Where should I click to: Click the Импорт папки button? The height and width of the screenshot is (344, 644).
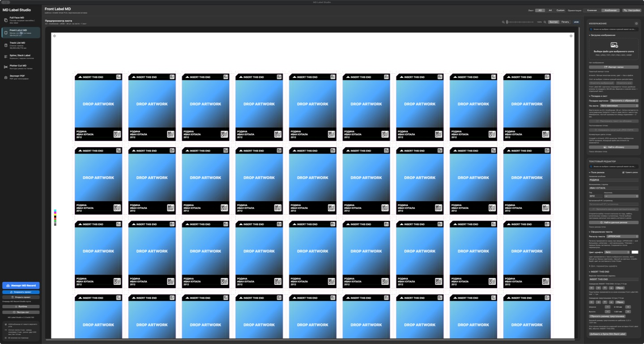(614, 67)
